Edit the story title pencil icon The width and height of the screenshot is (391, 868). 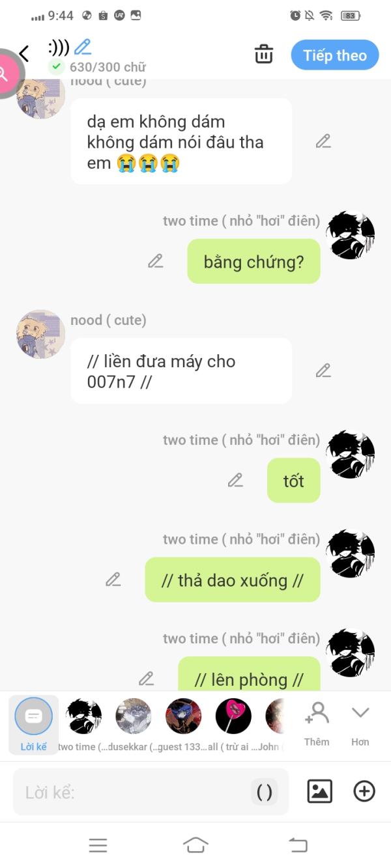tap(83, 46)
